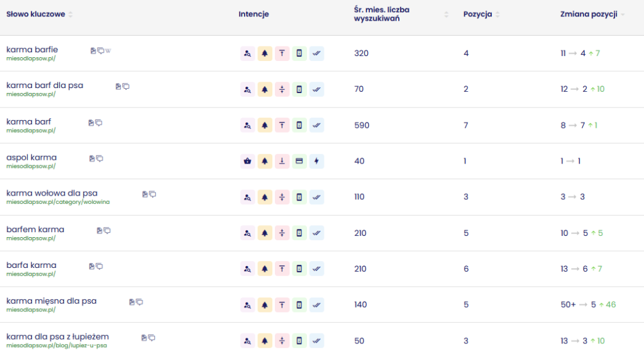This screenshot has height=356, width=644.
Task: Click the Intencje column header
Action: [x=253, y=14]
